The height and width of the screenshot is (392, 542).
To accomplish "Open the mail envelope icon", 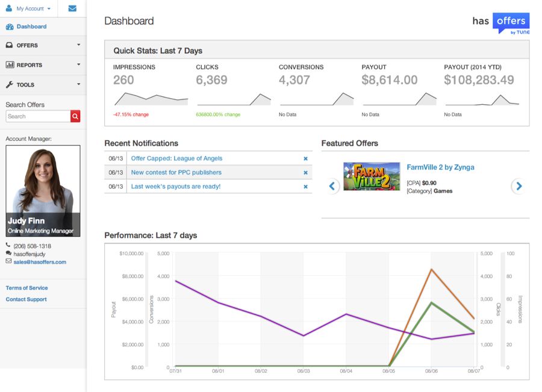I will coord(72,8).
